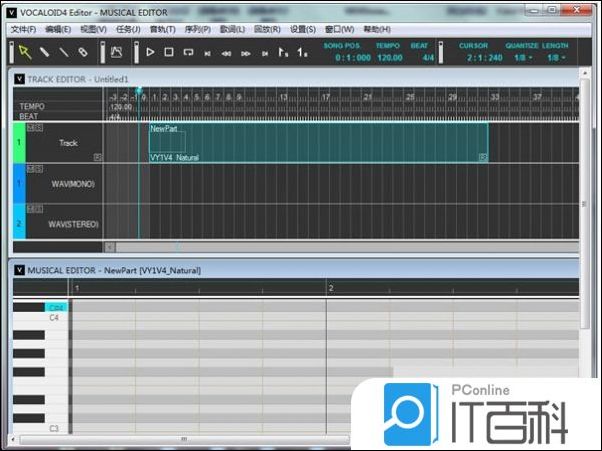Select the pencil tool
This screenshot has width=602, height=451.
point(44,52)
